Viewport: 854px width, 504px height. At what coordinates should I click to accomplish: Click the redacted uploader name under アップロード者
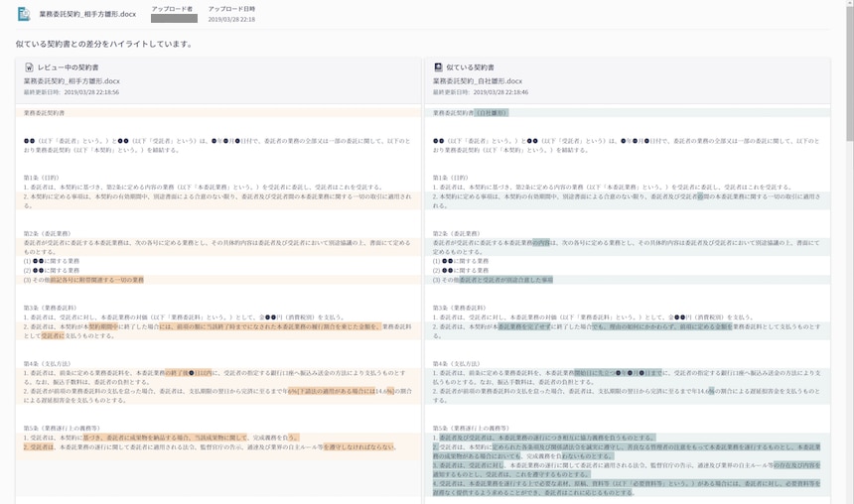[x=172, y=19]
